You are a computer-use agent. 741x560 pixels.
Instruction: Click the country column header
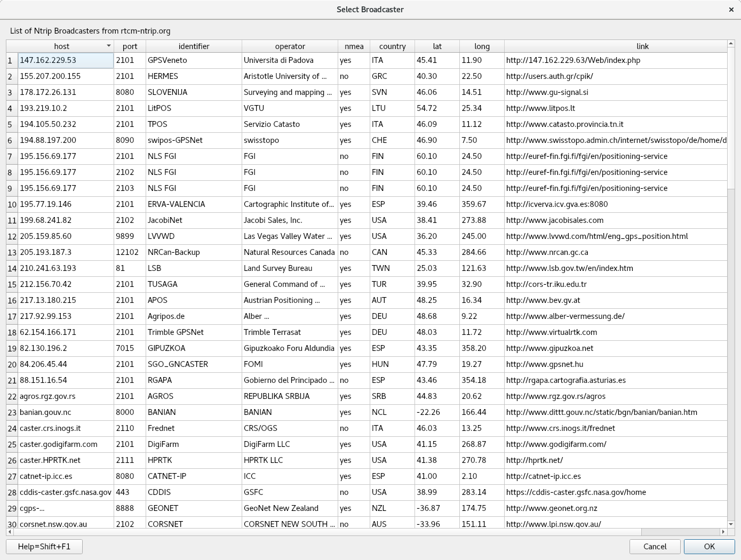[392, 46]
